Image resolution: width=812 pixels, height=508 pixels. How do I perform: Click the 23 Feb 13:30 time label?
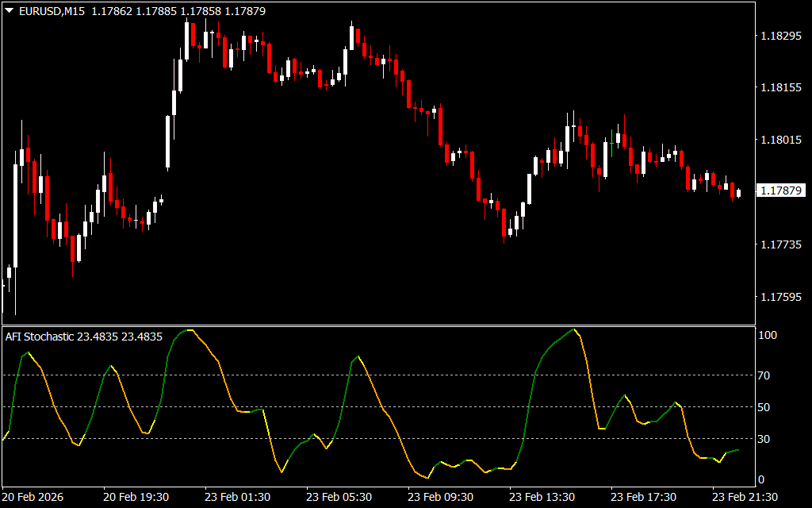(542, 497)
